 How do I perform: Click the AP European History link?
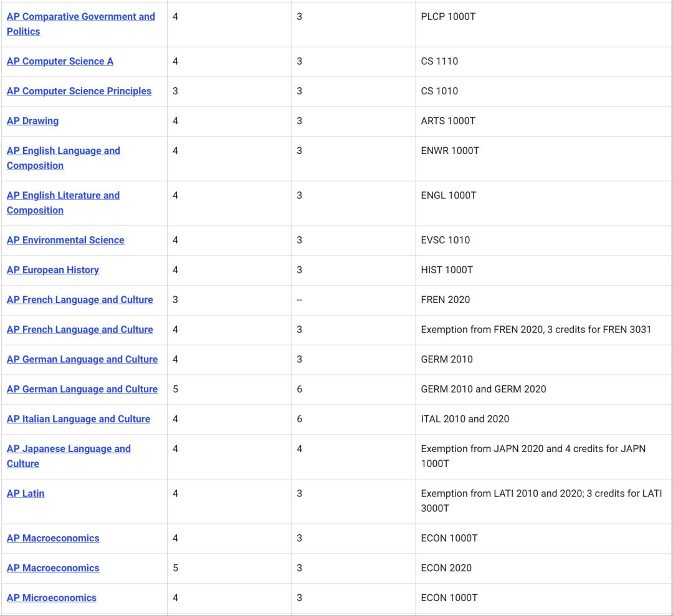(x=53, y=270)
